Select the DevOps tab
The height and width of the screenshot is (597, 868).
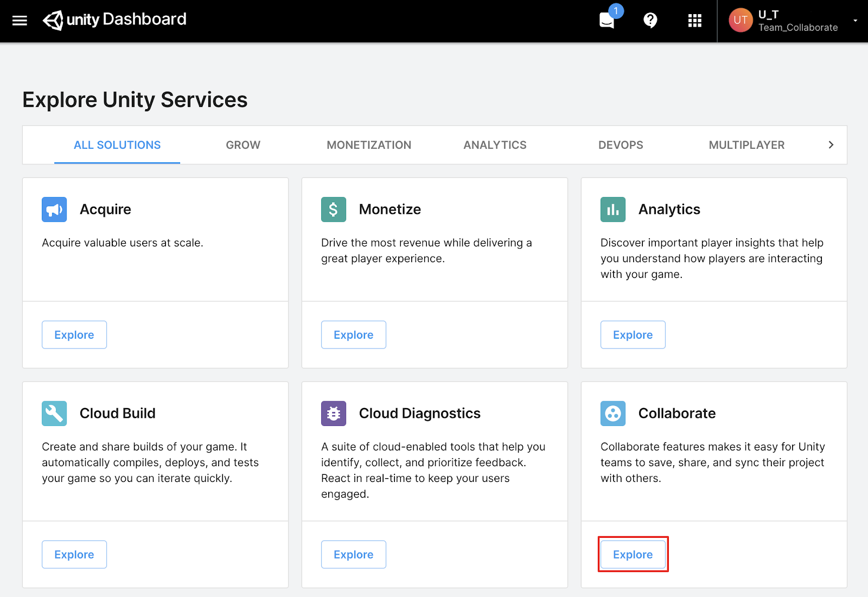tap(621, 145)
